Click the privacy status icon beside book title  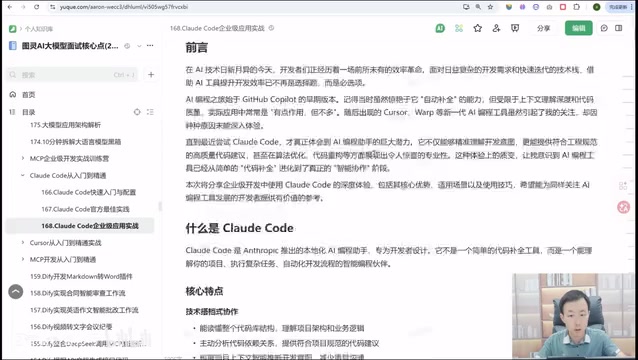point(127,46)
